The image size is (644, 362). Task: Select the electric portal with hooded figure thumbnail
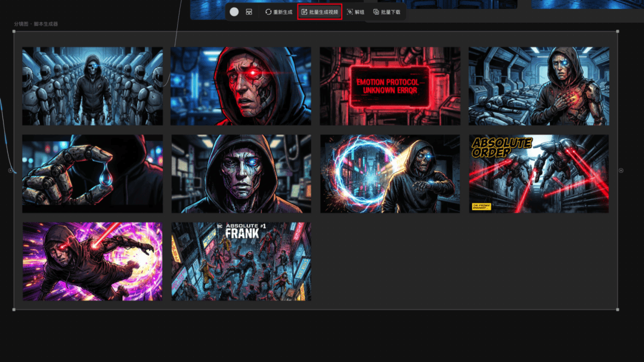(x=390, y=174)
